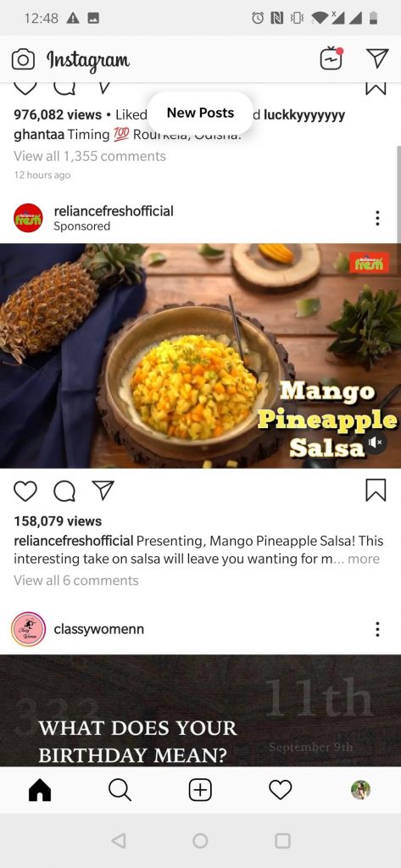Open the Instagram camera icon

point(23,59)
